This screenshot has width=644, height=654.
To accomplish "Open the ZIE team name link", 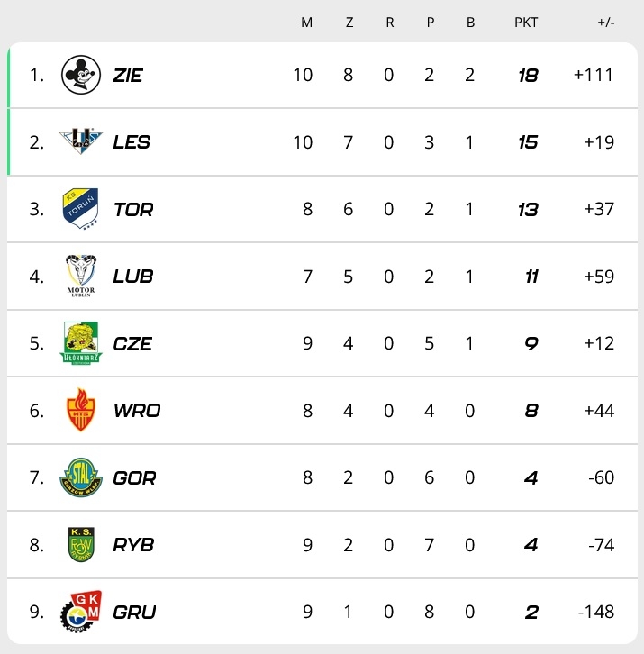I will coord(128,76).
